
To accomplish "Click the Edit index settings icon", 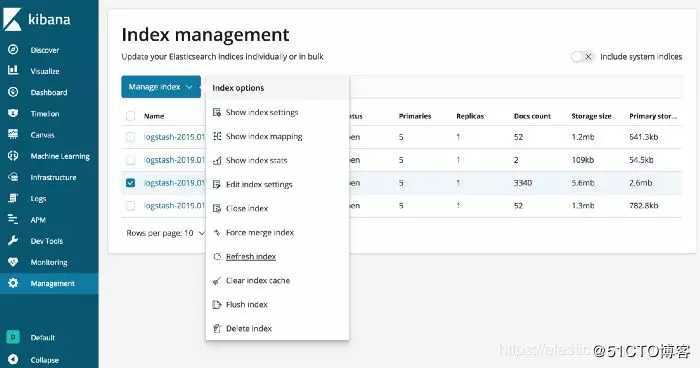I will pos(217,184).
